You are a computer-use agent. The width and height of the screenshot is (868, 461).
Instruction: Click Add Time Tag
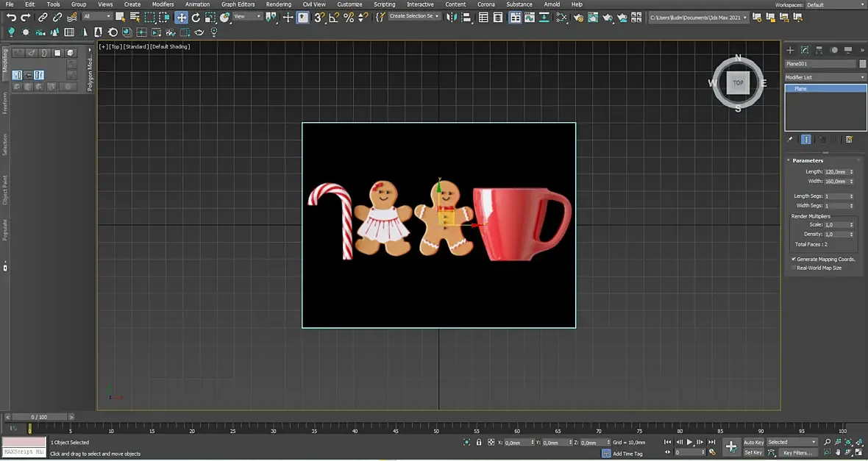click(x=627, y=454)
